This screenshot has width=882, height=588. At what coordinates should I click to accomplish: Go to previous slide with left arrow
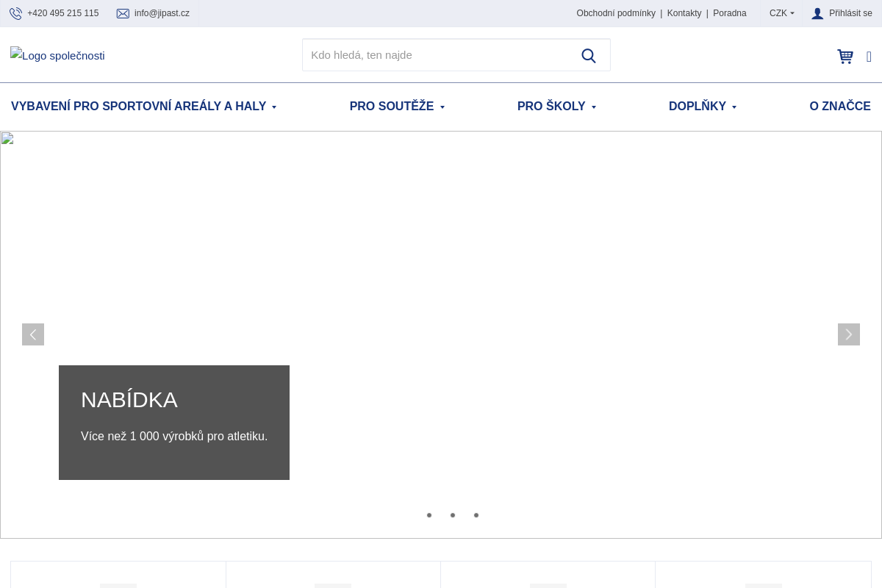pyautogui.click(x=33, y=334)
